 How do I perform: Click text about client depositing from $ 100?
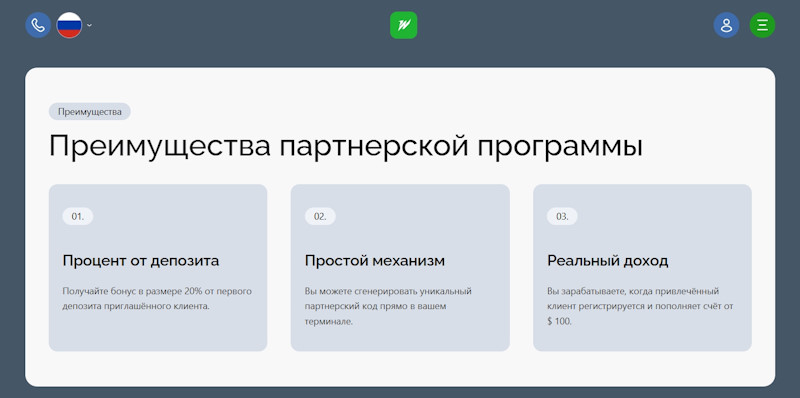640,307
